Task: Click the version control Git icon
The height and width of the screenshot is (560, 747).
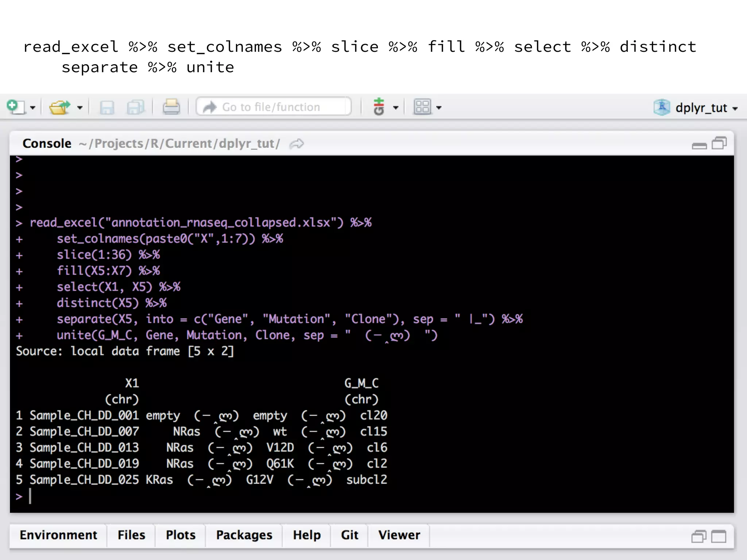Action: pos(379,106)
